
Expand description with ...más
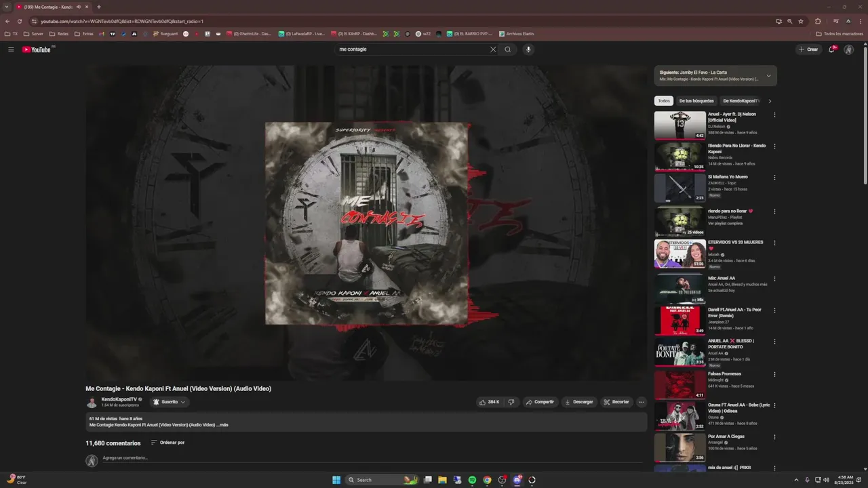pos(222,425)
